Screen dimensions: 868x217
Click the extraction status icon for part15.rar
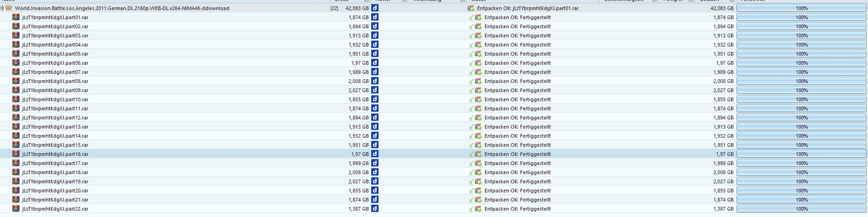478,145
